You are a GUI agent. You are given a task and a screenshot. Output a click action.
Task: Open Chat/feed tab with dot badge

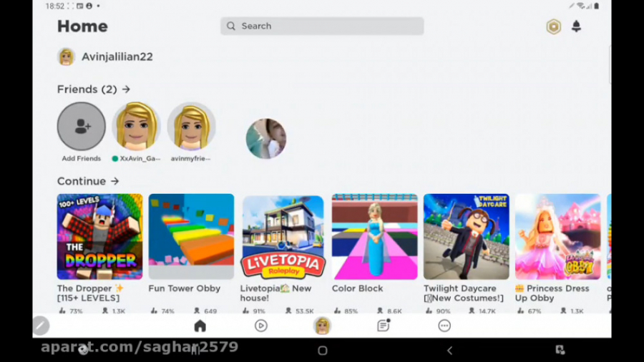tap(384, 326)
